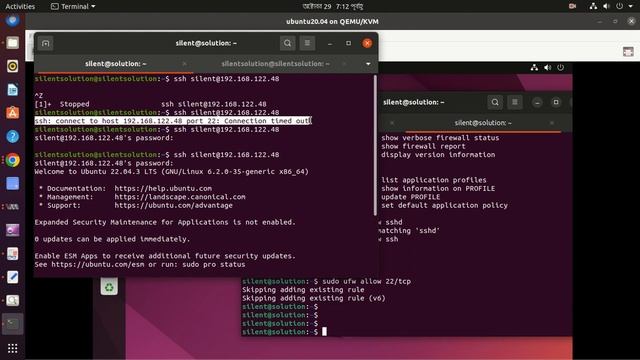Click '0 updates can be applied immediately.'

pyautogui.click(x=112, y=239)
